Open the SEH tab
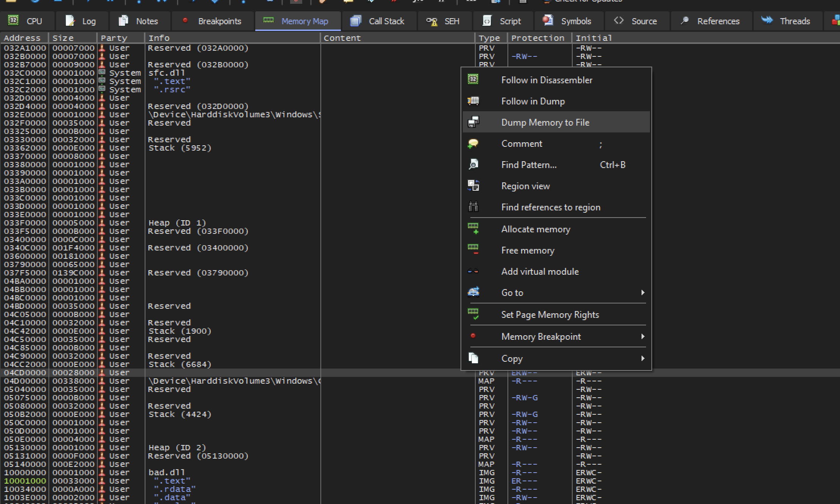The height and width of the screenshot is (504, 840). tap(444, 21)
